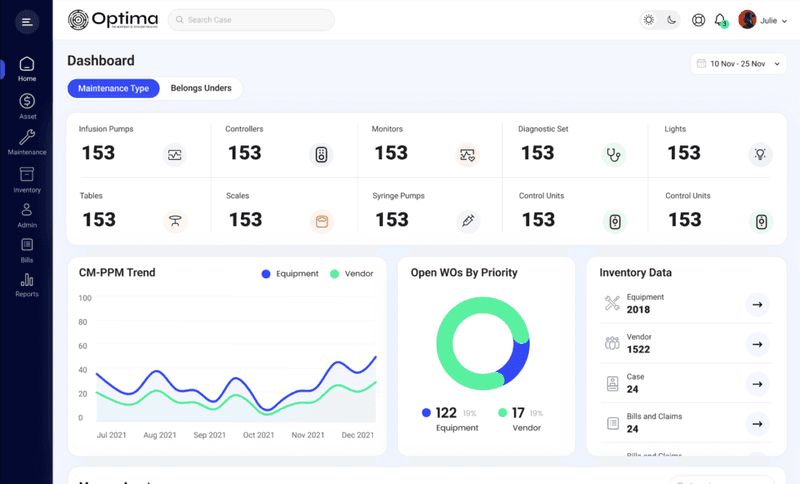Open Bills and Claims arrow button
800x484 pixels.
757,424
